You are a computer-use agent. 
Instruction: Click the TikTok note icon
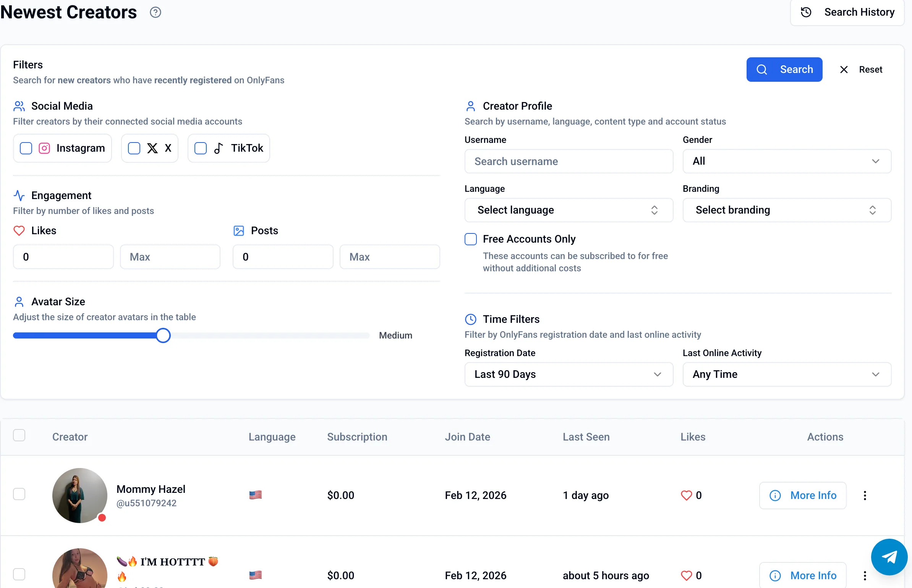pyautogui.click(x=219, y=148)
